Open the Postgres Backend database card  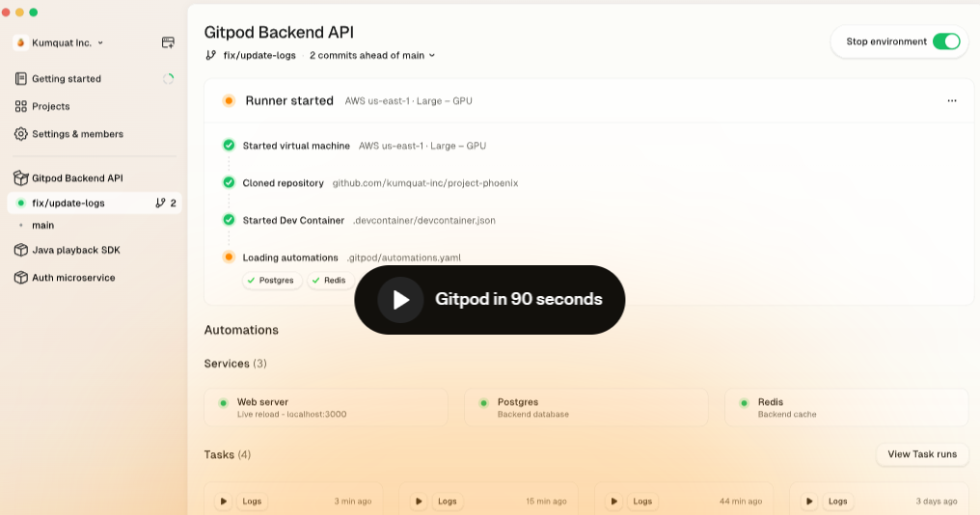click(586, 408)
